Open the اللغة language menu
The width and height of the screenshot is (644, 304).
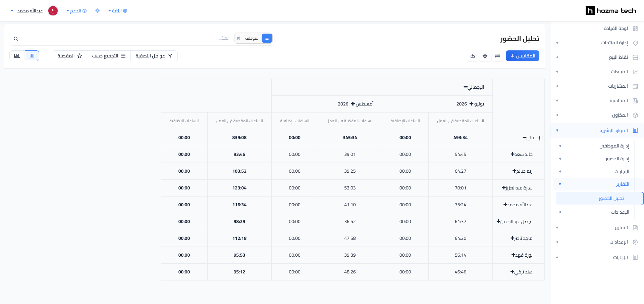[118, 11]
